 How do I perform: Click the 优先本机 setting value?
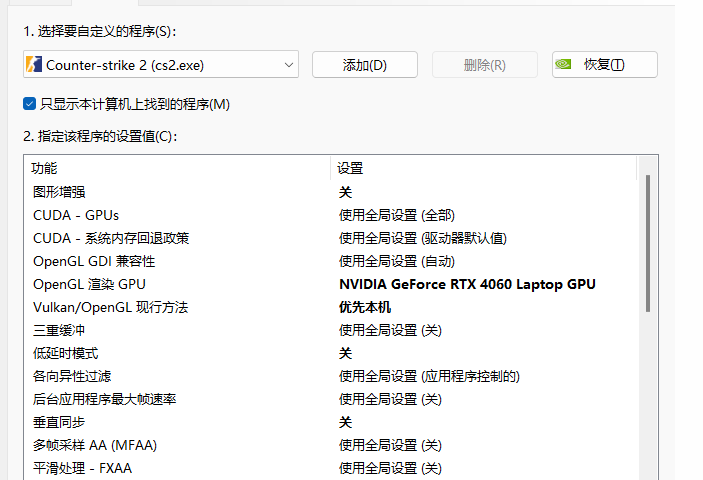click(365, 307)
